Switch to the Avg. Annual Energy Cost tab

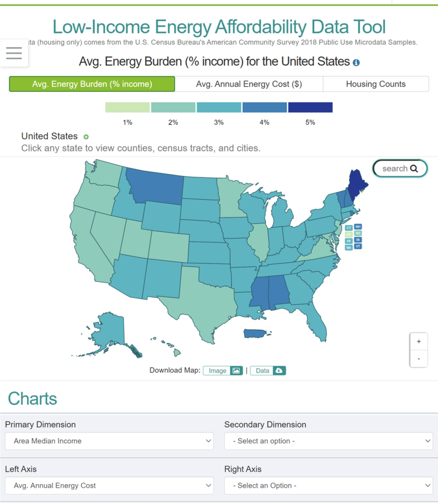click(x=249, y=84)
